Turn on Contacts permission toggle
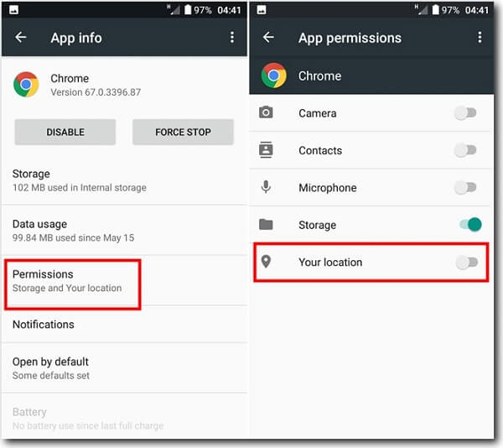The height and width of the screenshot is (448, 503). coord(466,150)
